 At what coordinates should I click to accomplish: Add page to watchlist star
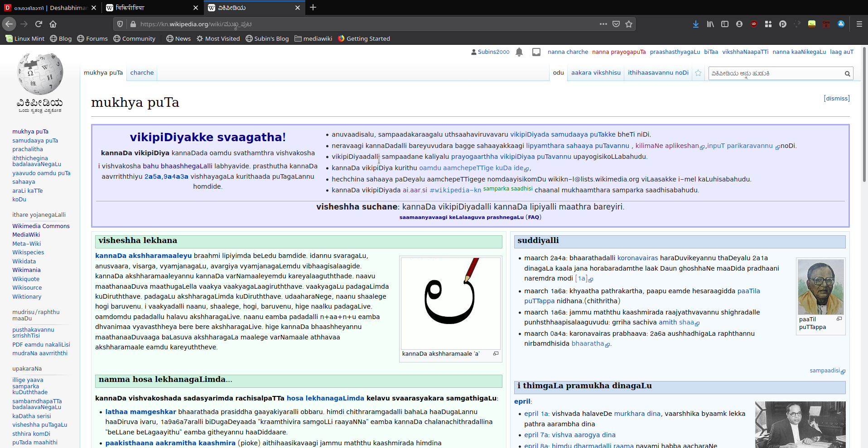(x=698, y=73)
